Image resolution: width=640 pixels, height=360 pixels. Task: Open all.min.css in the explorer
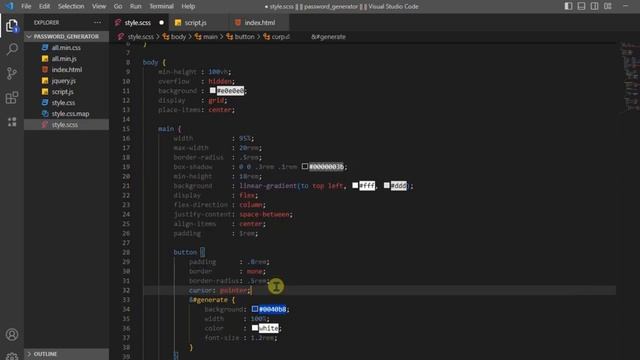(x=66, y=48)
